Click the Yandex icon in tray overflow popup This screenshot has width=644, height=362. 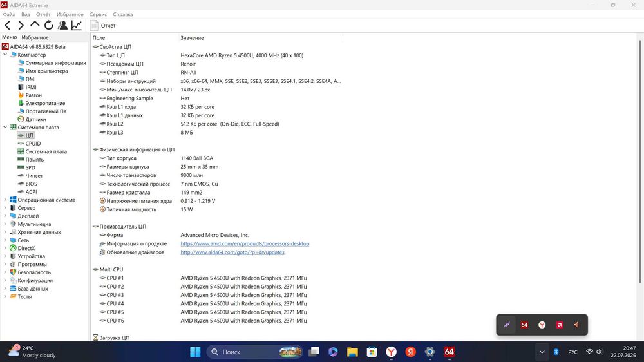click(542, 325)
